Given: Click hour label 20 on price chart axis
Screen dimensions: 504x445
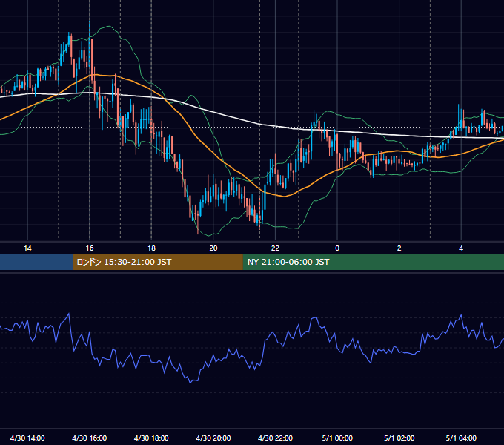Looking at the screenshot, I should point(213,248).
